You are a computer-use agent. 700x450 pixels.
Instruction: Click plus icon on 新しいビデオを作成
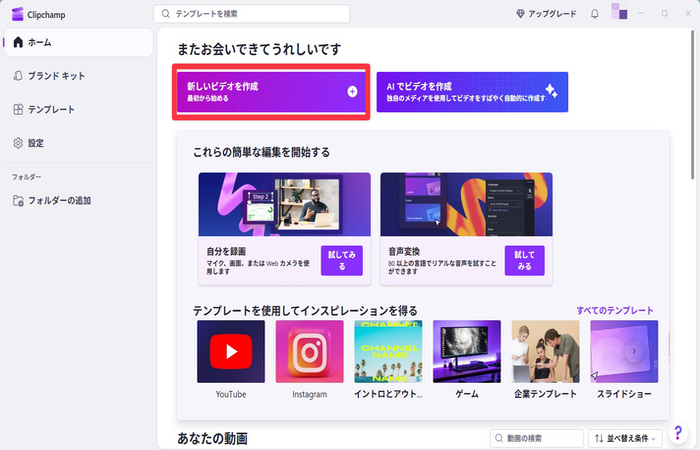tap(352, 91)
